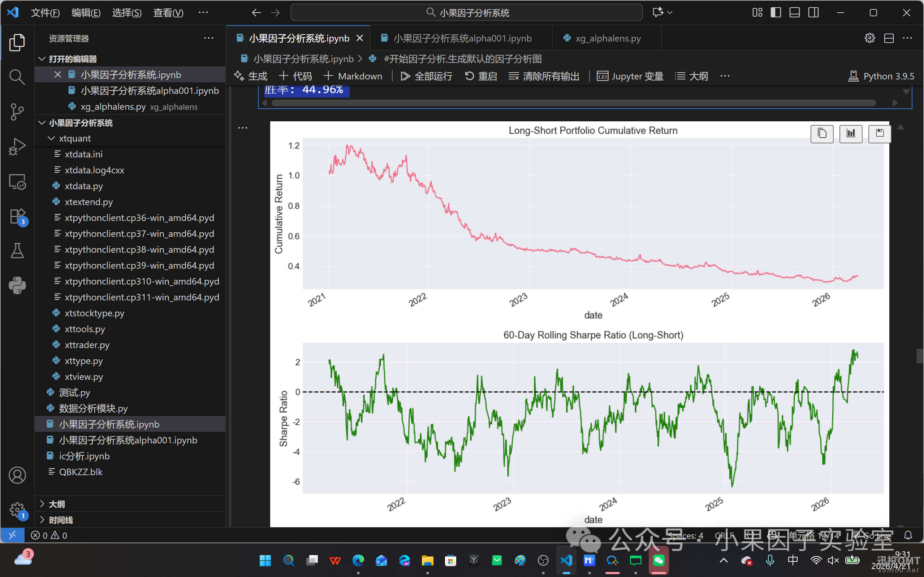Toggle the primary side bar

(776, 13)
